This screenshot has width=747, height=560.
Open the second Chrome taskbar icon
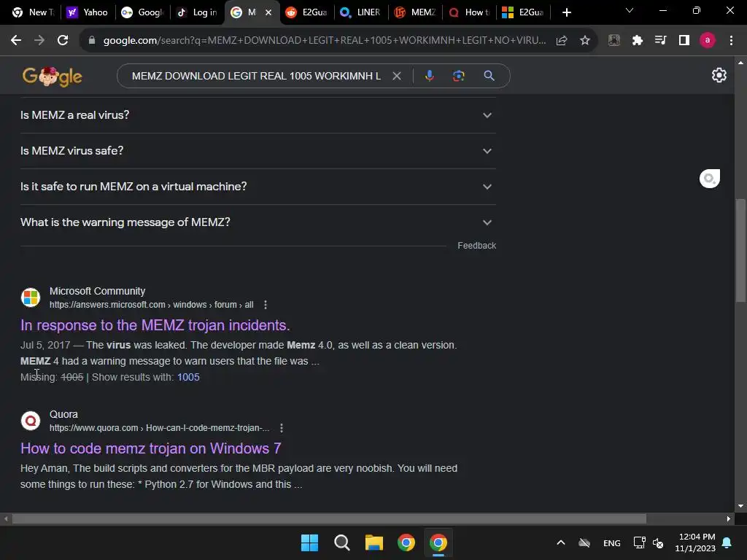tap(438, 542)
